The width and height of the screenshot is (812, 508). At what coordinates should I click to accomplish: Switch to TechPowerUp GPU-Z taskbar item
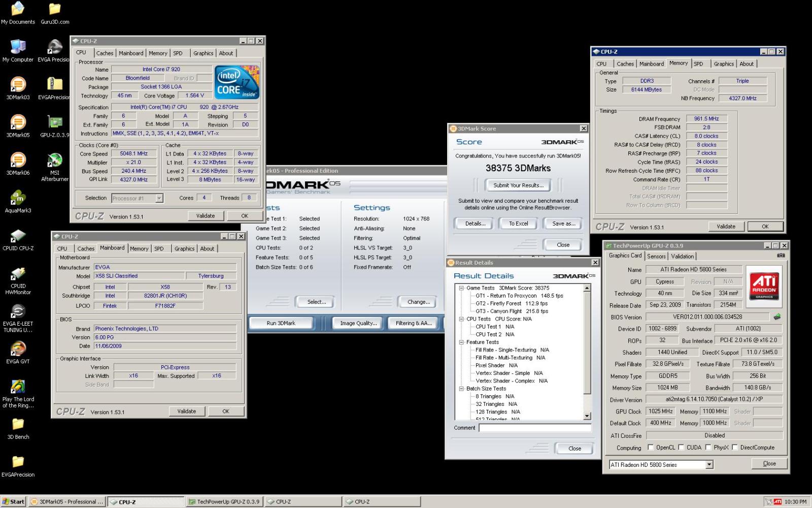[x=224, y=502]
